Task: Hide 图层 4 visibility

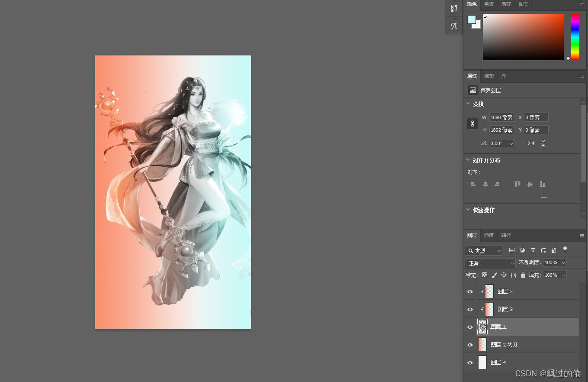Action: [470, 363]
